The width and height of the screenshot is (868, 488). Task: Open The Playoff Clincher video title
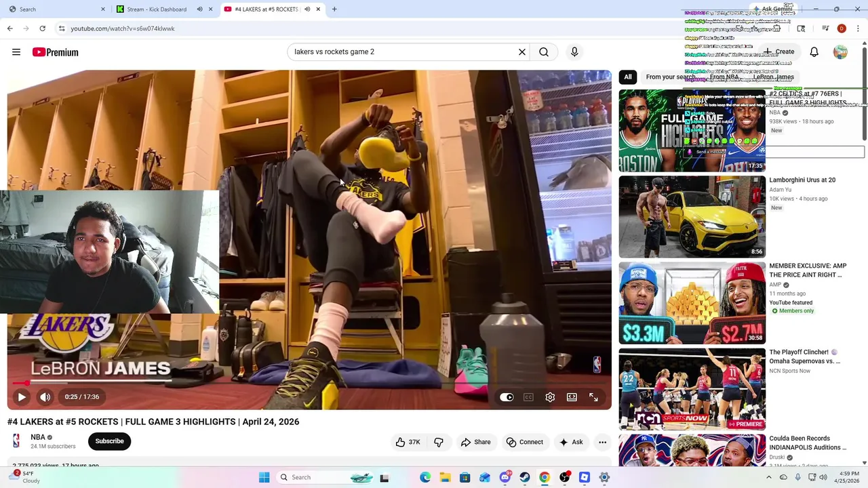tap(804, 357)
